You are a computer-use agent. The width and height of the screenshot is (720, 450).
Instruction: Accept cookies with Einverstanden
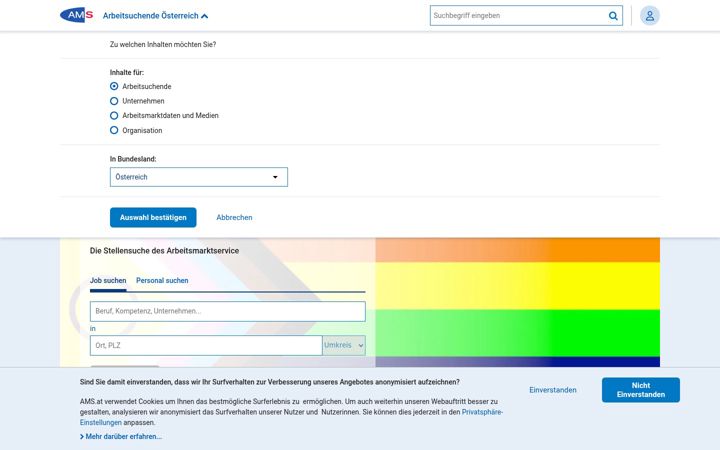tap(553, 390)
